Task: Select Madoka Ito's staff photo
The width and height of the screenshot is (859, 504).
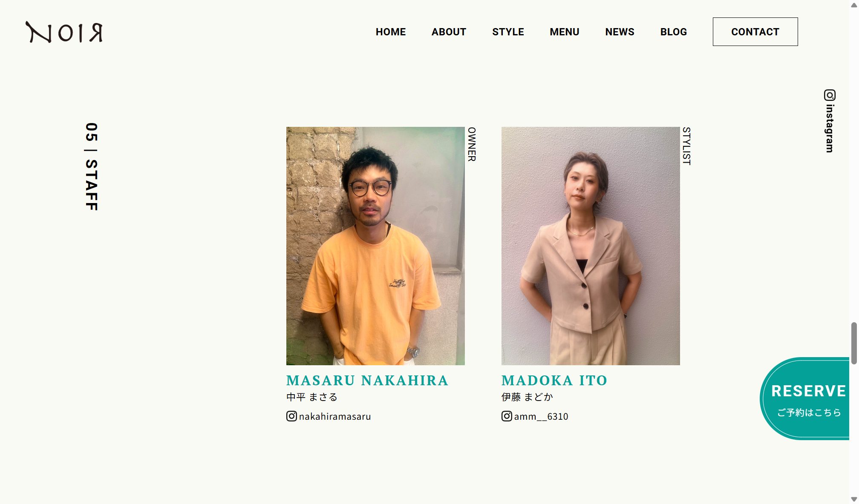Action: pyautogui.click(x=591, y=246)
